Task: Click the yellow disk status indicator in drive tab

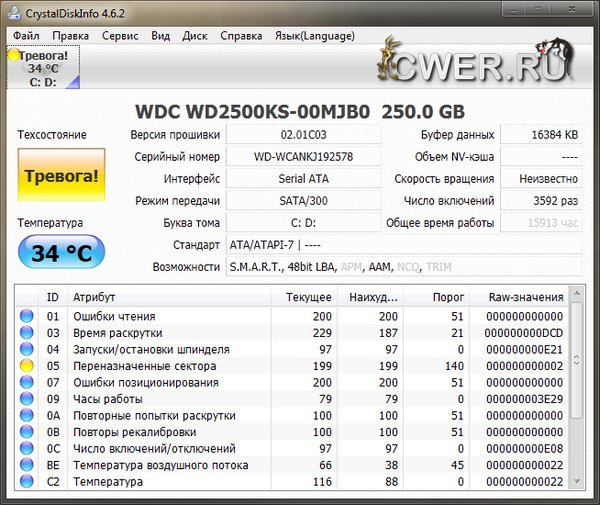Action: click(13, 56)
